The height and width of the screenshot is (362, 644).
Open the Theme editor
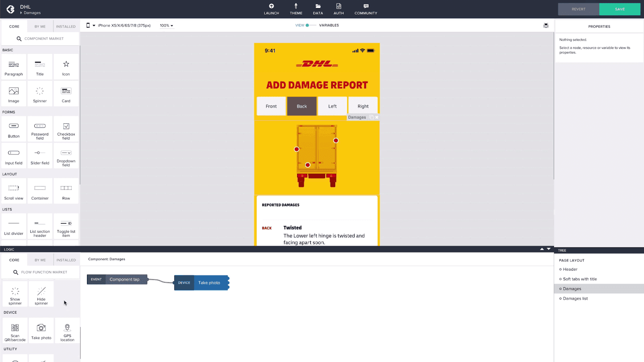tap(296, 9)
